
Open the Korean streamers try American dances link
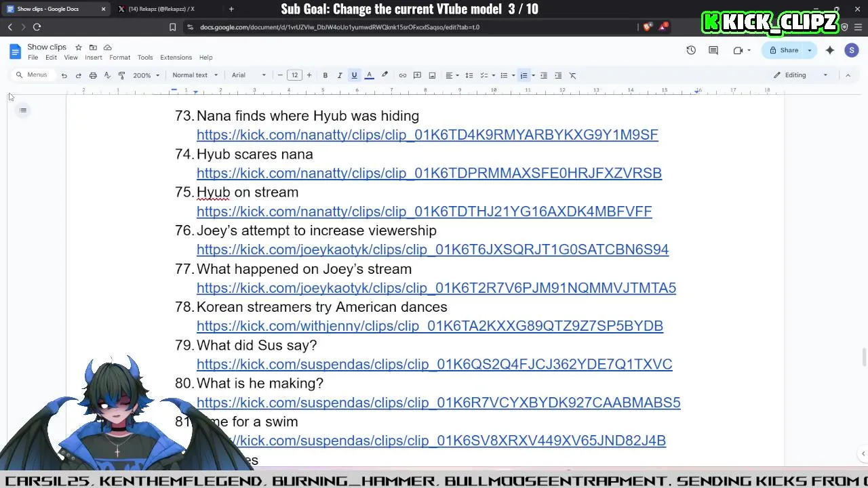click(430, 326)
